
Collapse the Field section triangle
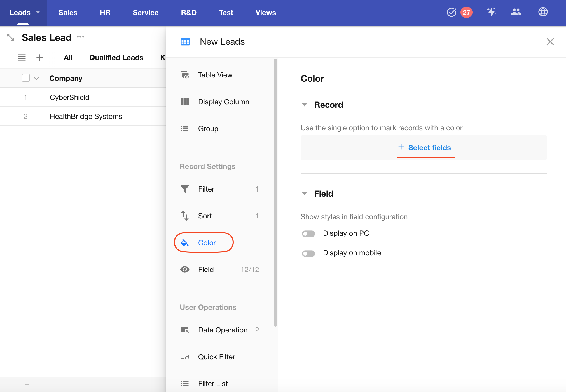pyautogui.click(x=305, y=193)
